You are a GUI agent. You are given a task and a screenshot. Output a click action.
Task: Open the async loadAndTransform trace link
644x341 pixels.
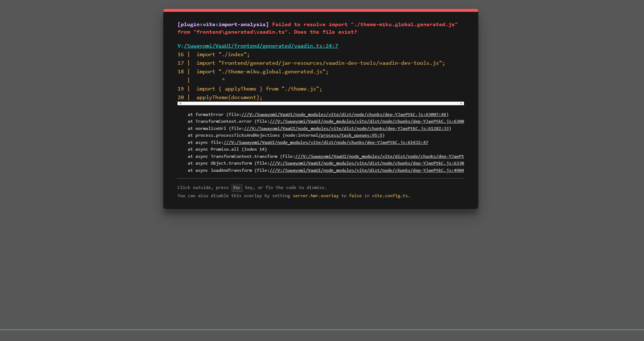(x=367, y=170)
